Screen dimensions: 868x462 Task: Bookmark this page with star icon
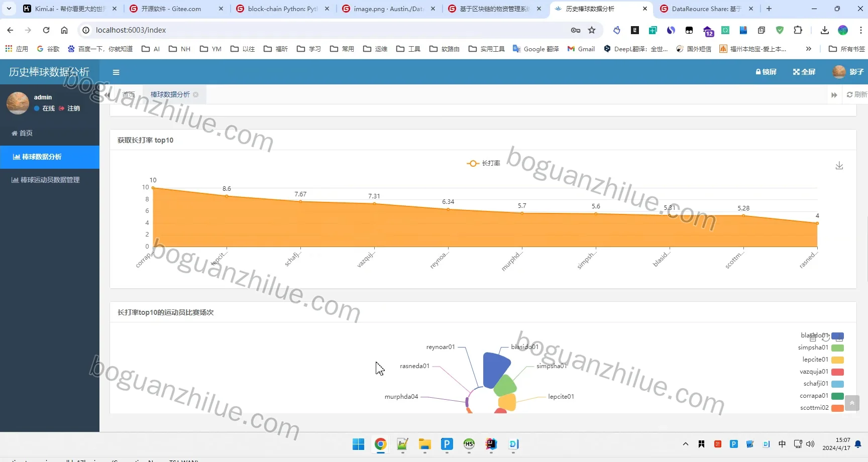coord(592,30)
